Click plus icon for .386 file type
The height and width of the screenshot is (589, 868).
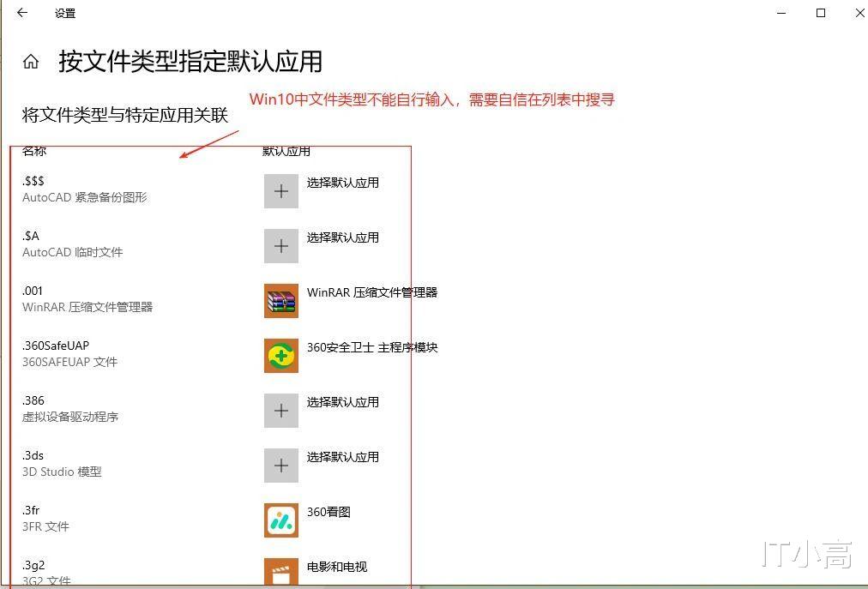[x=281, y=411]
